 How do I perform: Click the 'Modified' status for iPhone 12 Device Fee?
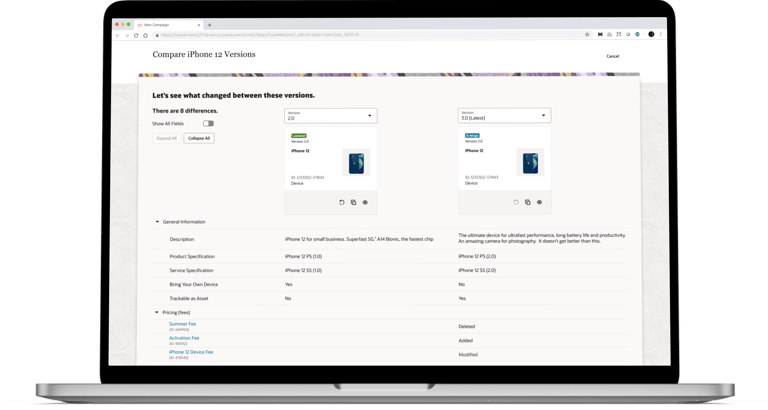468,355
